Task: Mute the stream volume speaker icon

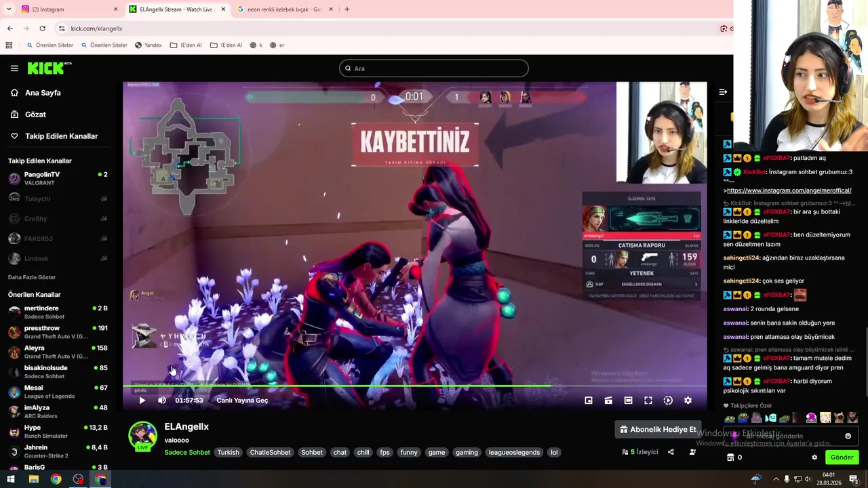Action: click(162, 401)
